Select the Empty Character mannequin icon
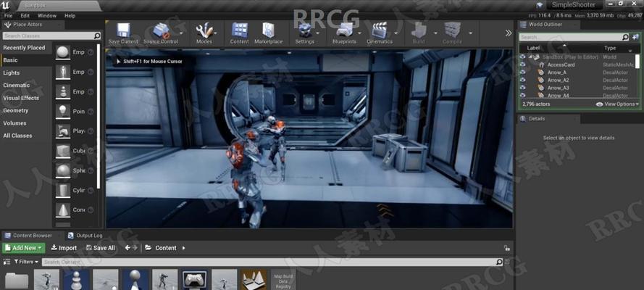 click(x=63, y=72)
